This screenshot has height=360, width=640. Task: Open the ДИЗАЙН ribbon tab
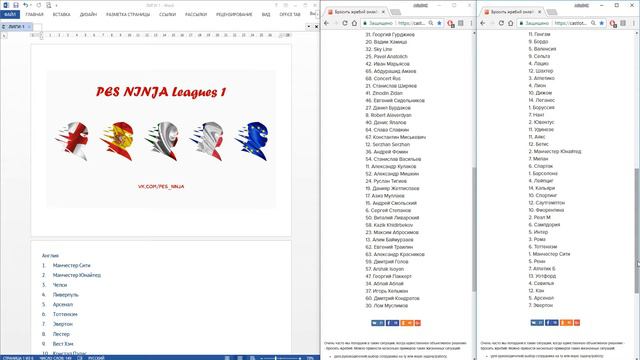pyautogui.click(x=88, y=14)
